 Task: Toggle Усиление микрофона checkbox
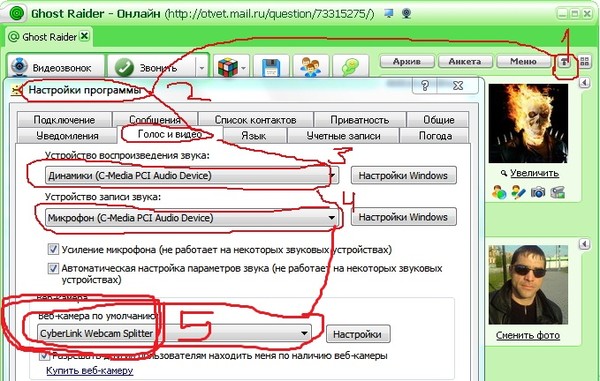click(53, 249)
